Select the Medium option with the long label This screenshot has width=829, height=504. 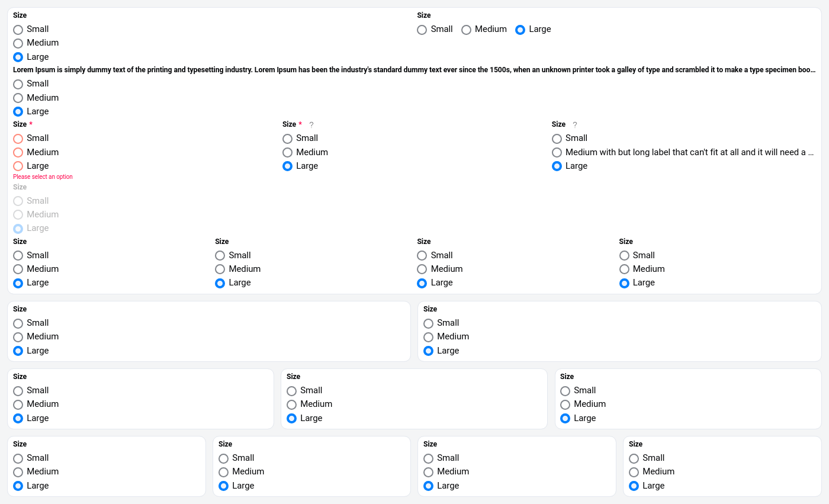pyautogui.click(x=557, y=152)
